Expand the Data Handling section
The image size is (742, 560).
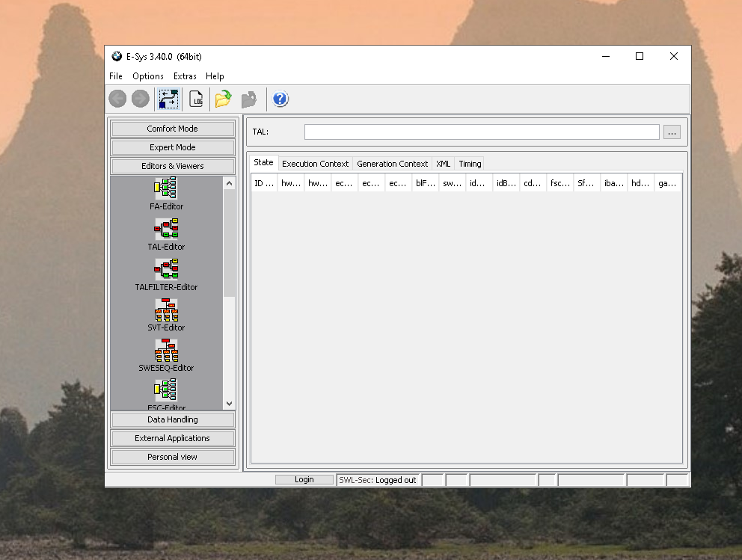pyautogui.click(x=172, y=419)
